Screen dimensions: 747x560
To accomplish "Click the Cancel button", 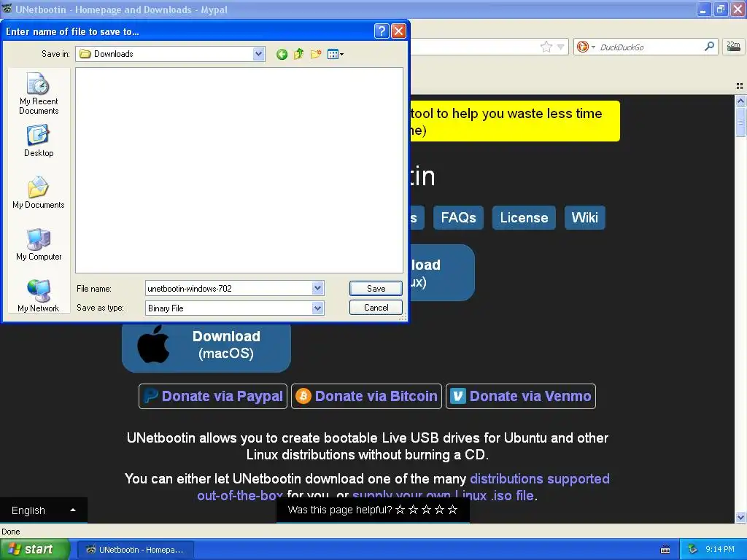I will [x=376, y=308].
